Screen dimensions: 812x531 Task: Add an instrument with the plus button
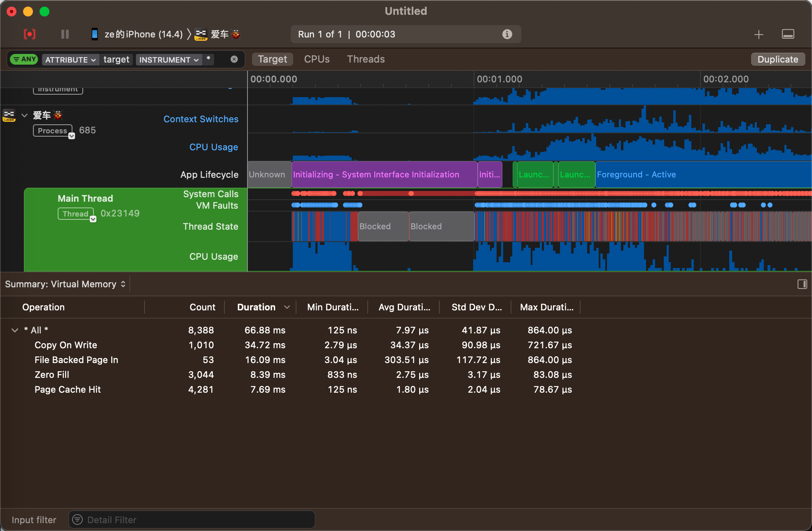click(x=758, y=35)
